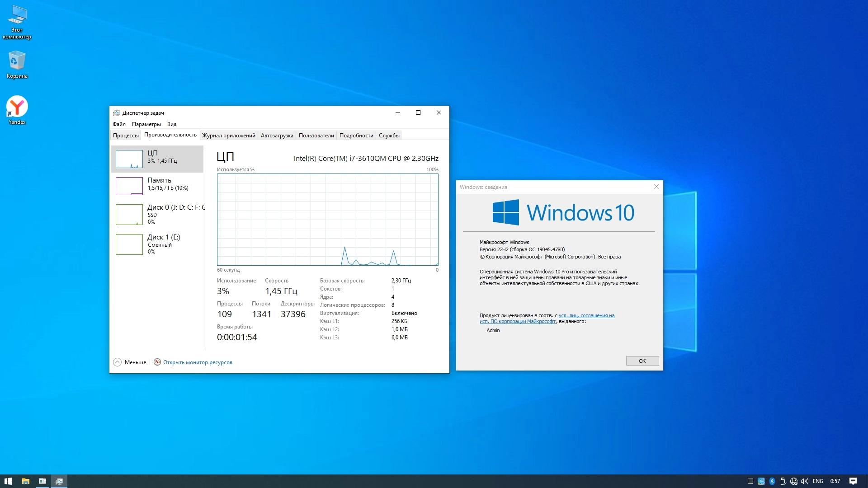
Task: Collapse Task Manager with the Меньше button
Action: (130, 362)
